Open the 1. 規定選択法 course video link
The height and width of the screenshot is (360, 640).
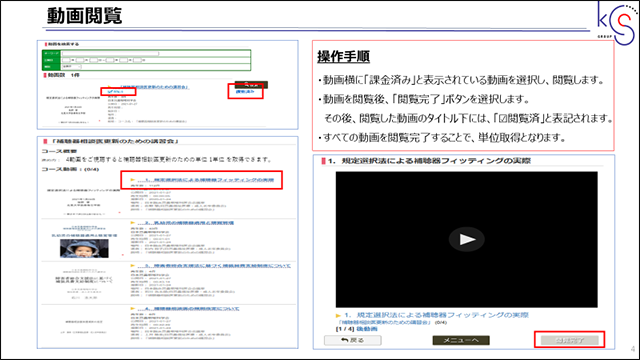click(205, 180)
